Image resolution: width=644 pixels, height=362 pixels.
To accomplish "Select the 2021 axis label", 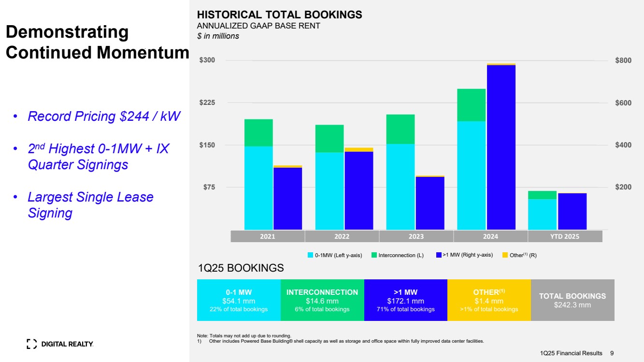I will (268, 236).
